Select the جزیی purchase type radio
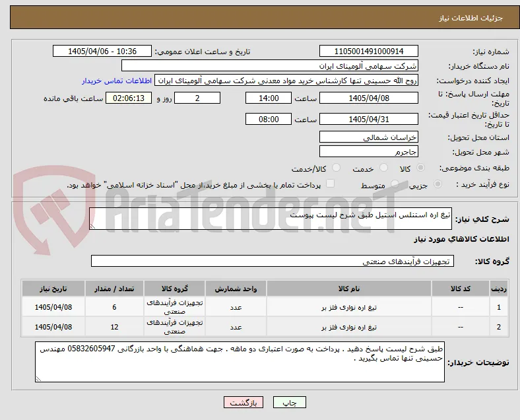520x420 pixels. click(x=438, y=184)
